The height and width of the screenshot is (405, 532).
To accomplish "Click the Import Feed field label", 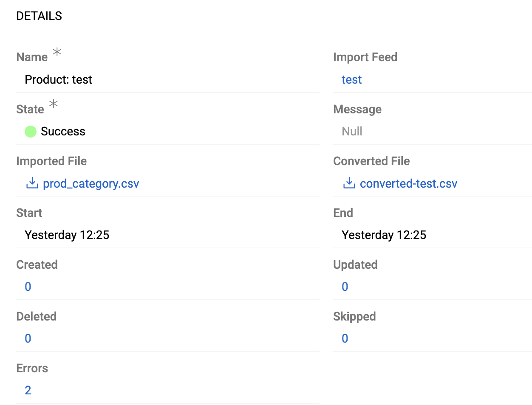I will (365, 57).
